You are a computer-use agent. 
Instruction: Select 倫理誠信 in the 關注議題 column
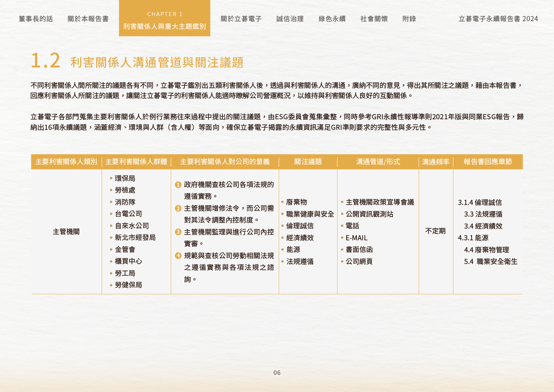(x=300, y=226)
